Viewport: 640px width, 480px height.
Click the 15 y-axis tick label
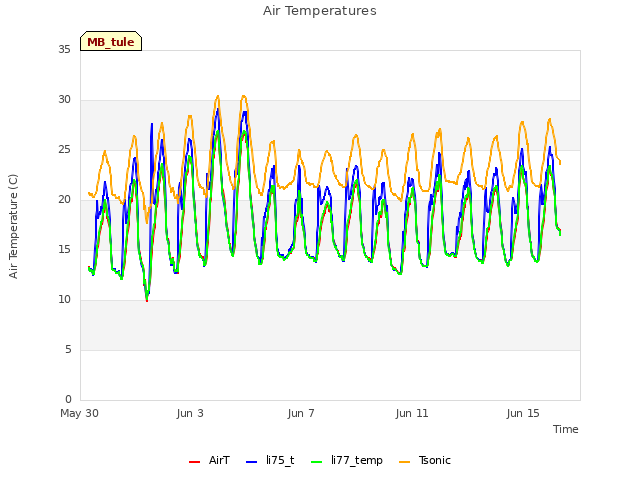pos(64,249)
